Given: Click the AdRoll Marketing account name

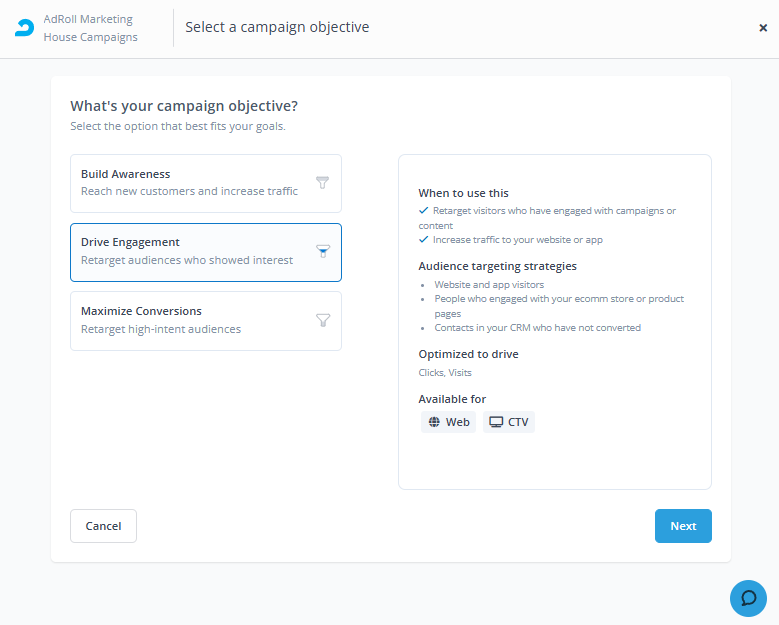Looking at the screenshot, I should tap(88, 19).
